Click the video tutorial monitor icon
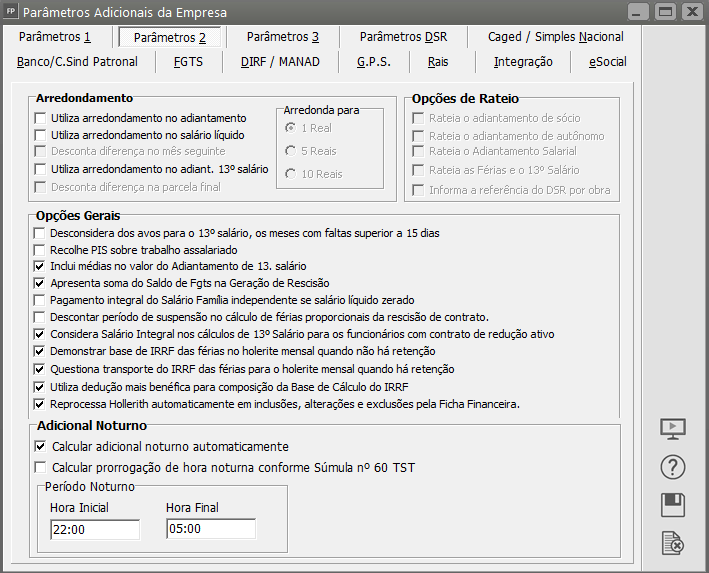This screenshot has height=573, width=709. (x=673, y=428)
